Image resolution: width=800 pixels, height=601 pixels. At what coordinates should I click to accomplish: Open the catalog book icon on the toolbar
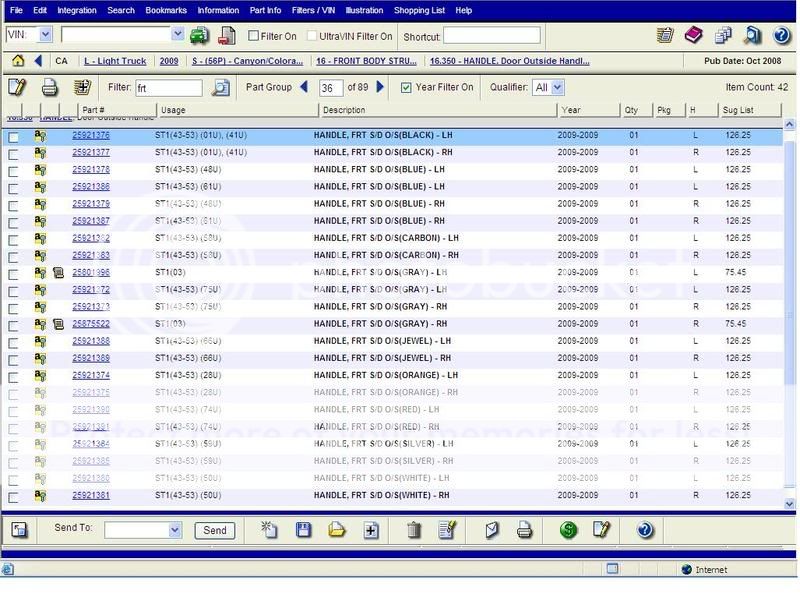[x=694, y=34]
